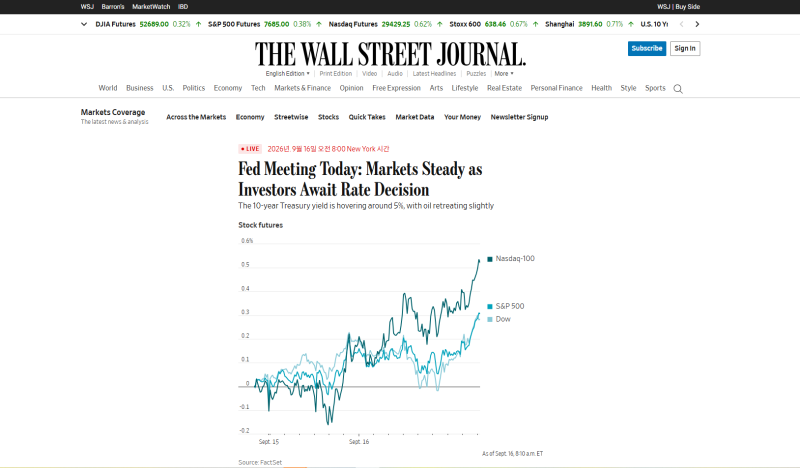Click the search magnifier icon
The height and width of the screenshot is (468, 800).
[x=678, y=89]
